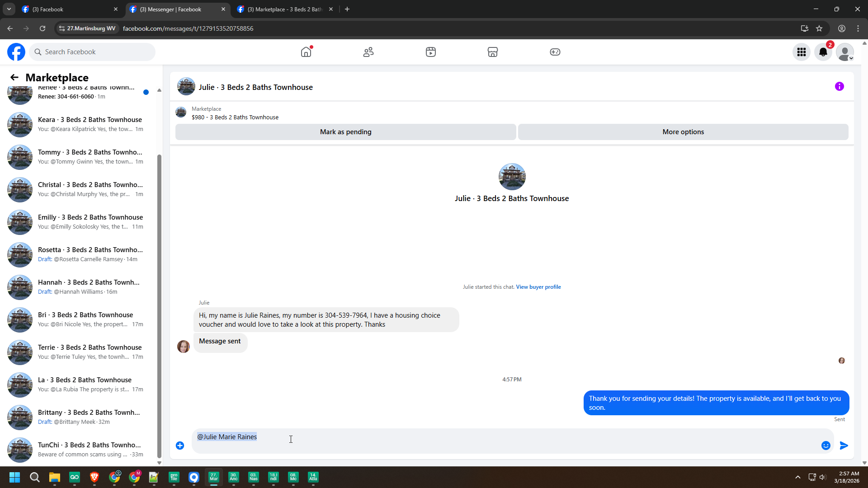The height and width of the screenshot is (488, 868).
Task: Switch to the (3) Facebook tab
Action: click(x=70, y=9)
